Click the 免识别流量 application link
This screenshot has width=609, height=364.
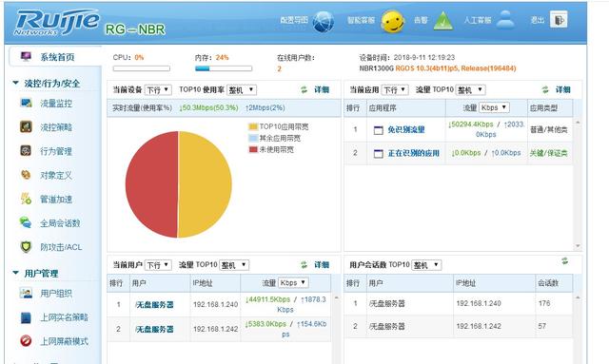[x=406, y=129]
